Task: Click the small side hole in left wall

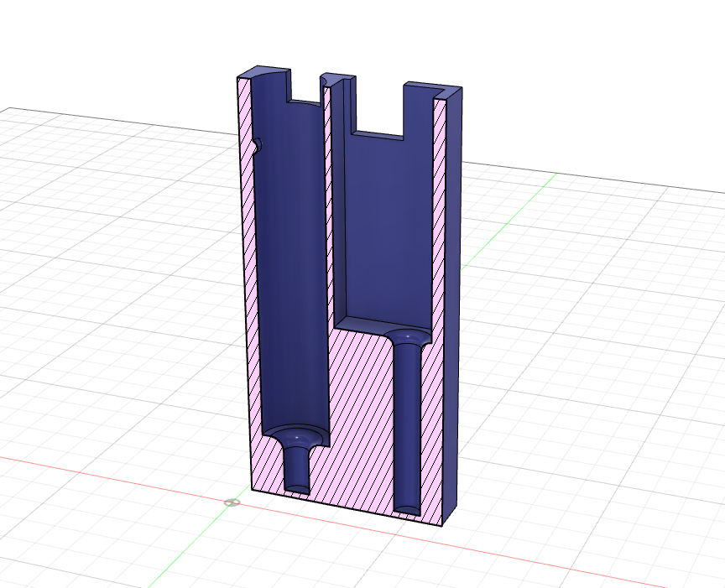Action: 257,144
